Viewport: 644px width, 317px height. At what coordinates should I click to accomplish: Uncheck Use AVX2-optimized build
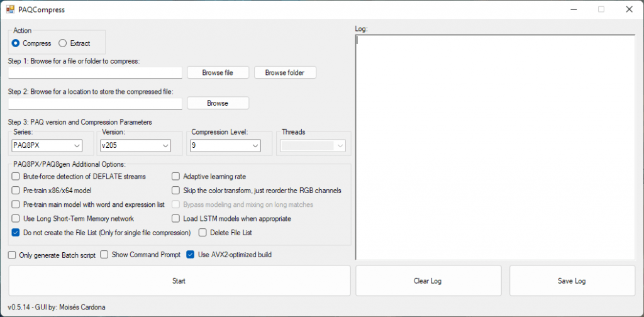click(x=191, y=255)
